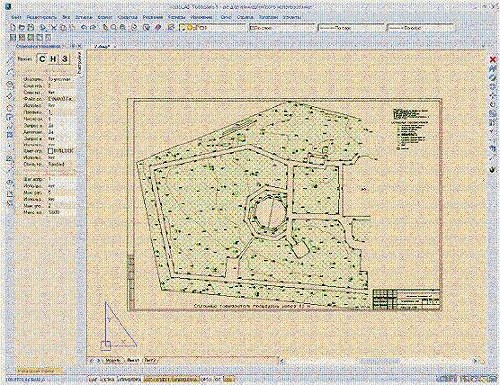The image size is (500, 385).
Task: Click the Cut scissors icon in the toolbar
Action: pyautogui.click(x=54, y=28)
